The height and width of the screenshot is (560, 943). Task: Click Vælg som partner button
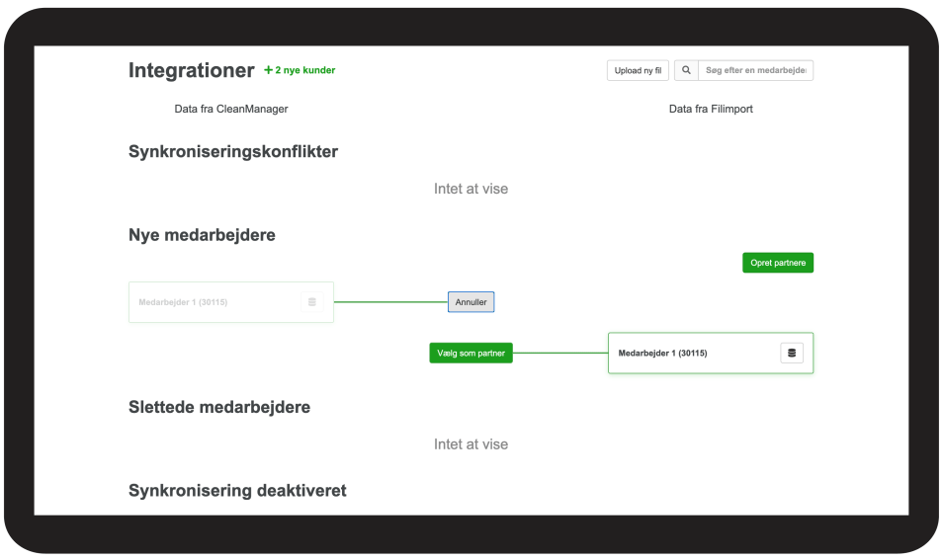(471, 354)
